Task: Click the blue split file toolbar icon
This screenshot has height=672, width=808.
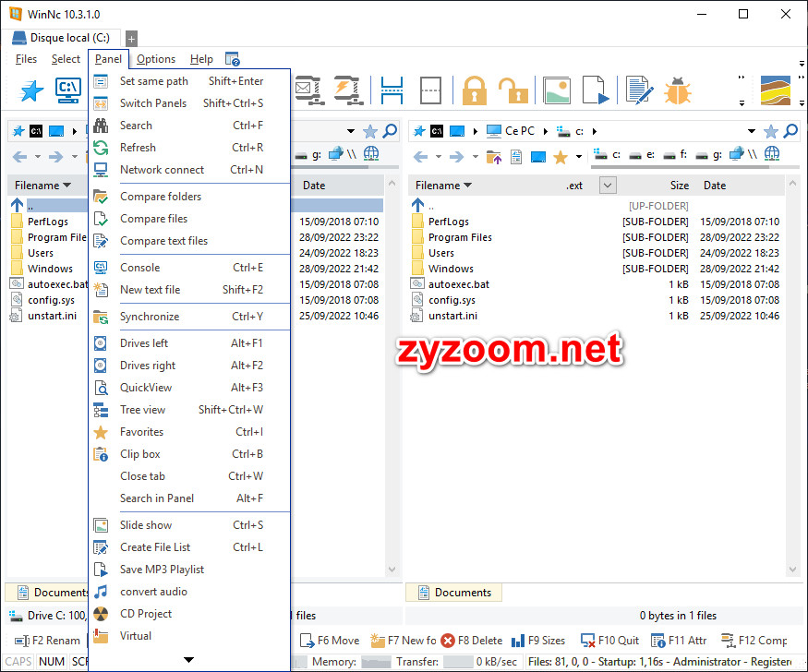Action: pyautogui.click(x=392, y=90)
